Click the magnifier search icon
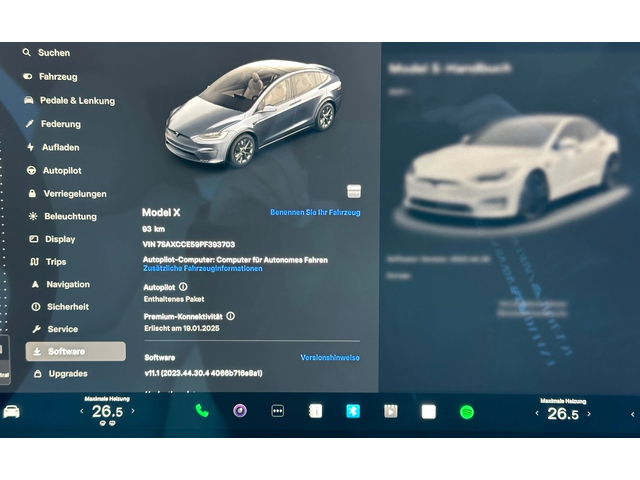 coord(27,53)
